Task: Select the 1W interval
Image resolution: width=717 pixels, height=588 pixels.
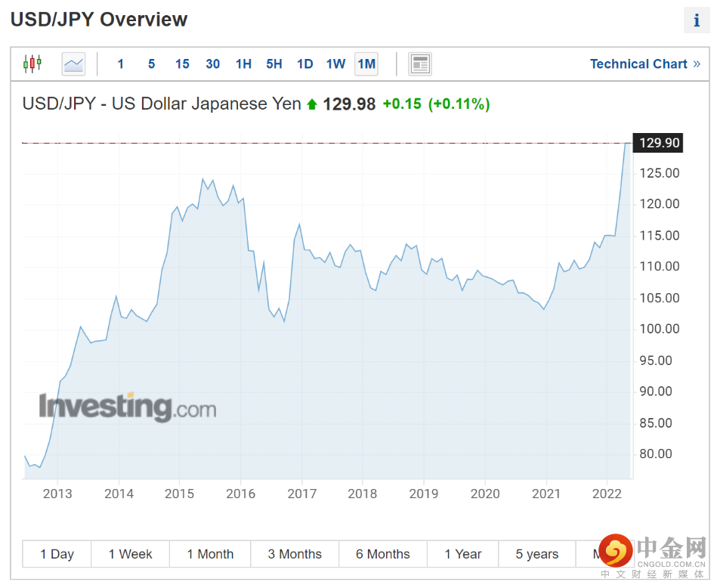Action: point(335,64)
